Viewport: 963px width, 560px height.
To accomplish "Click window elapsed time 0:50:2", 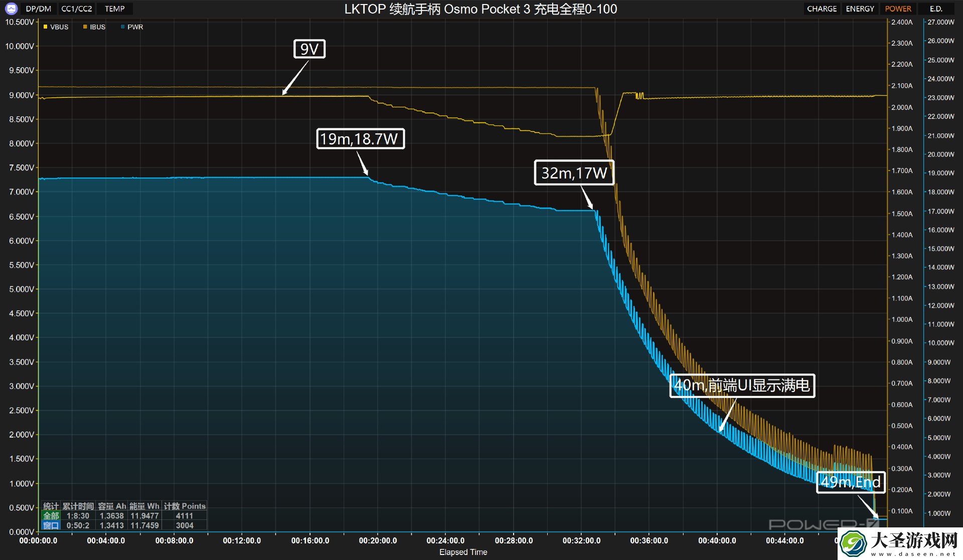I will click(78, 525).
